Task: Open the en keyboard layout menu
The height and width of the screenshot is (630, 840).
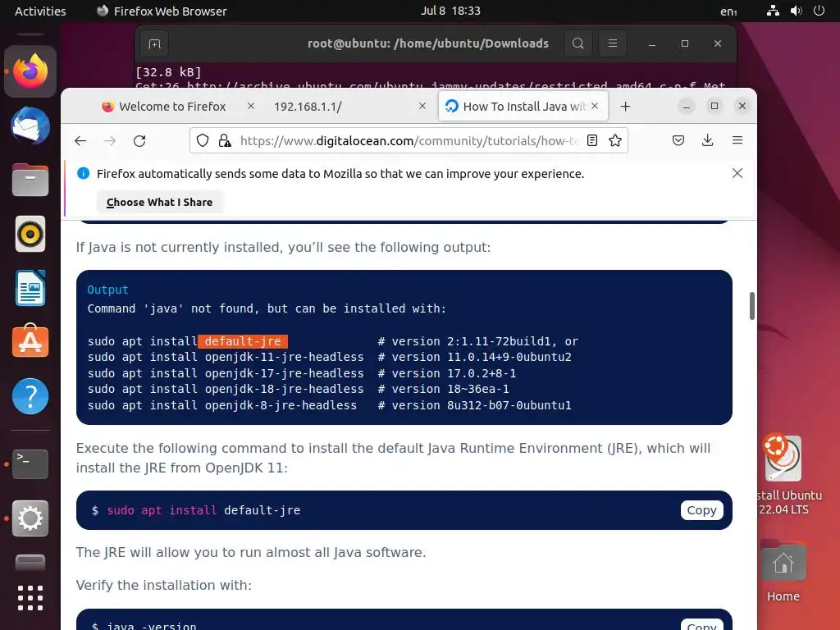Action: (728, 11)
